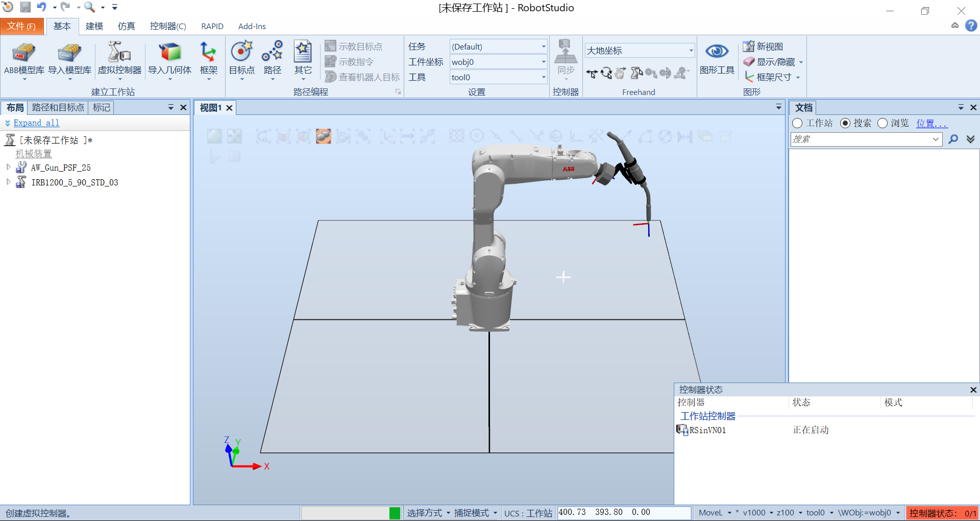Viewport: 980px width, 521px height.
Task: Click the 路径 path icon
Action: [x=272, y=52]
